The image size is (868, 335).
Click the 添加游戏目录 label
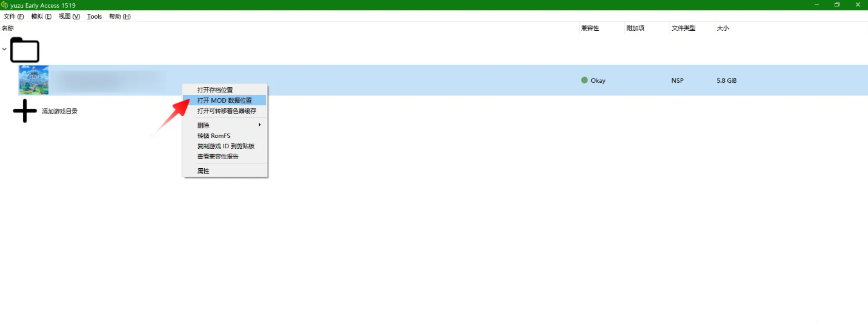pos(60,111)
